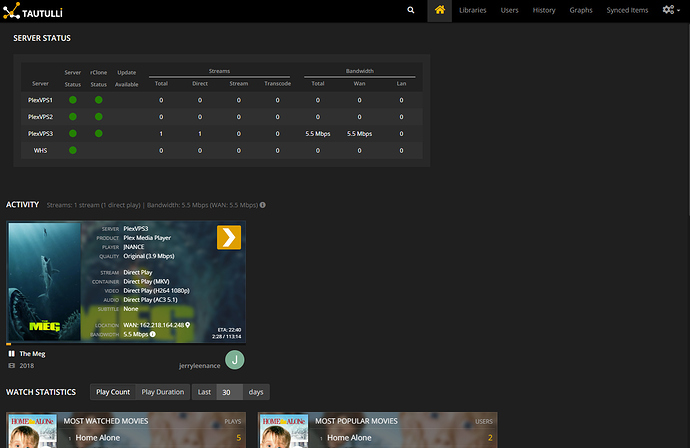This screenshot has height=448, width=690.
Task: Open the Users page
Action: [509, 10]
